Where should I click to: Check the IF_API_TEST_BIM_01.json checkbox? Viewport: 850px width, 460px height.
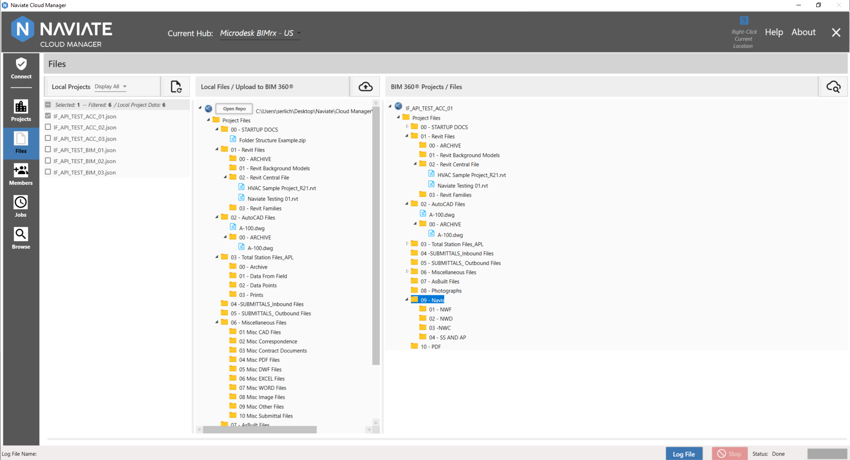click(48, 150)
